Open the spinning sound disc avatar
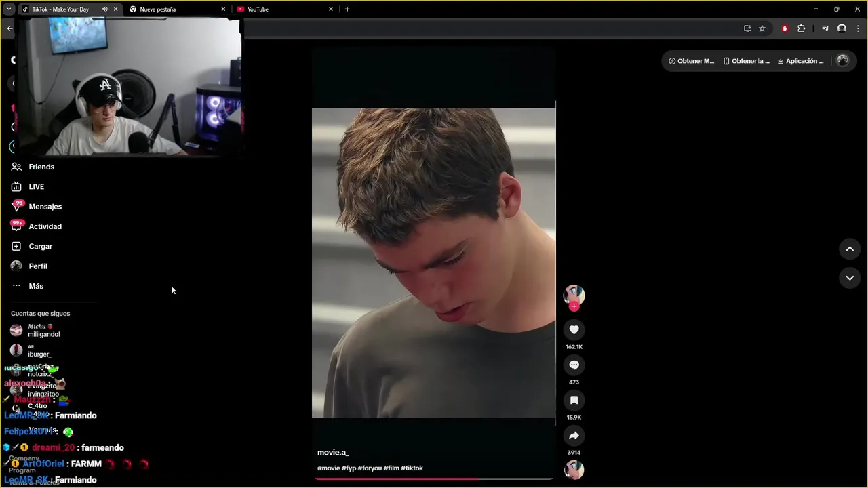This screenshot has height=488, width=868. tap(574, 470)
